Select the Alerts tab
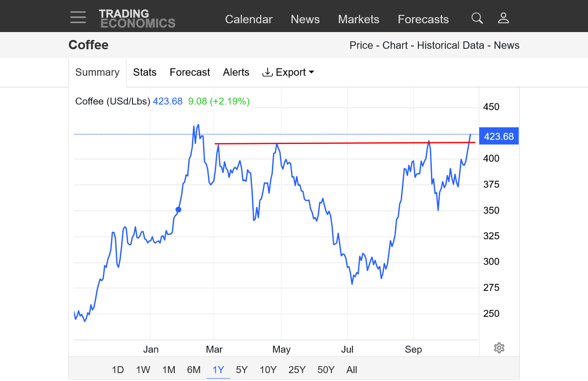This screenshot has width=588, height=381. tap(236, 72)
